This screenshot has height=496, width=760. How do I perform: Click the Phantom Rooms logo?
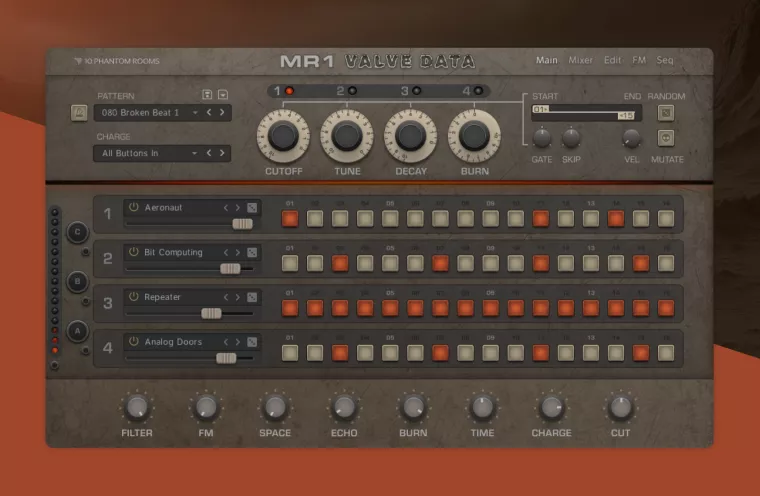pyautogui.click(x=117, y=61)
